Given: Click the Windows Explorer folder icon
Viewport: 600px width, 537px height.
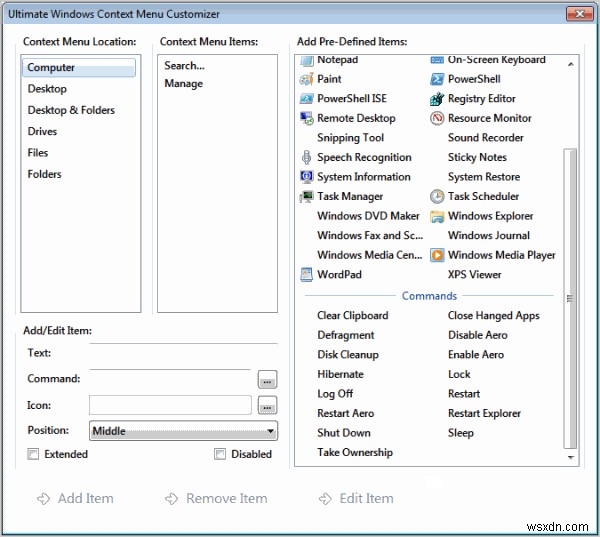Looking at the screenshot, I should 437,216.
